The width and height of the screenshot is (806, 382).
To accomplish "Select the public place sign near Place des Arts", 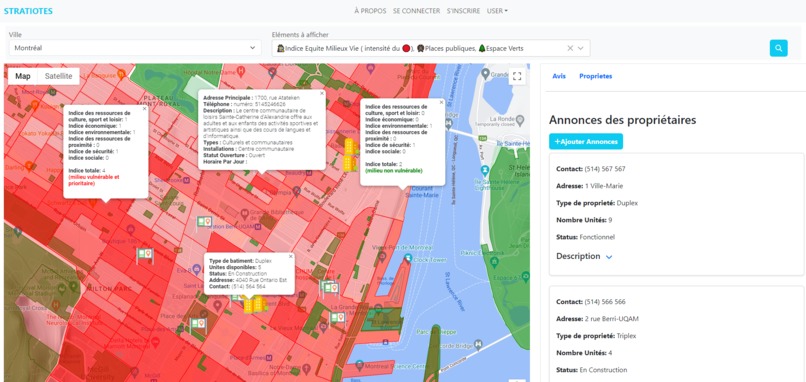I will (x=197, y=325).
